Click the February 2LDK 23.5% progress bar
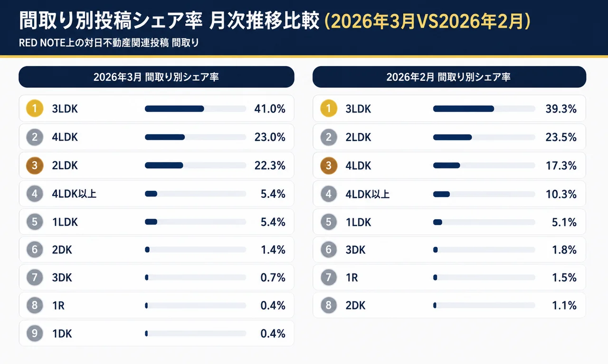Screen dimensions: 608x364 [x=484, y=137]
